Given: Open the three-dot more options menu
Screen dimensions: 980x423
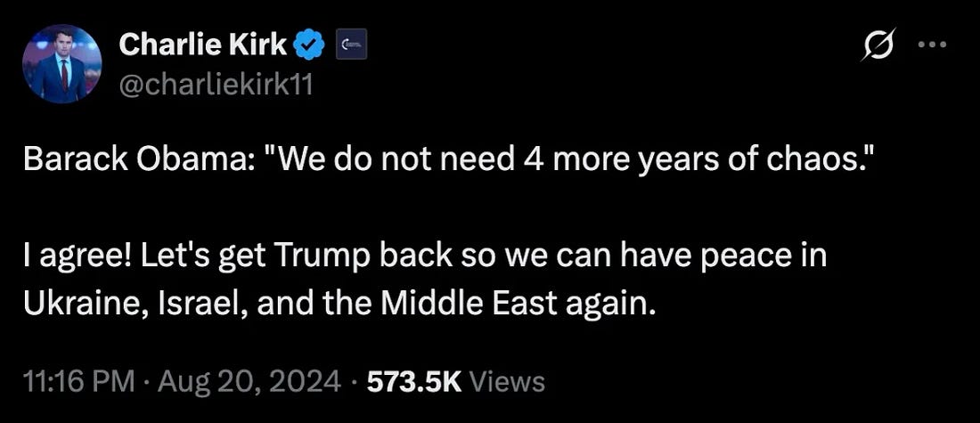Looking at the screenshot, I should (932, 46).
